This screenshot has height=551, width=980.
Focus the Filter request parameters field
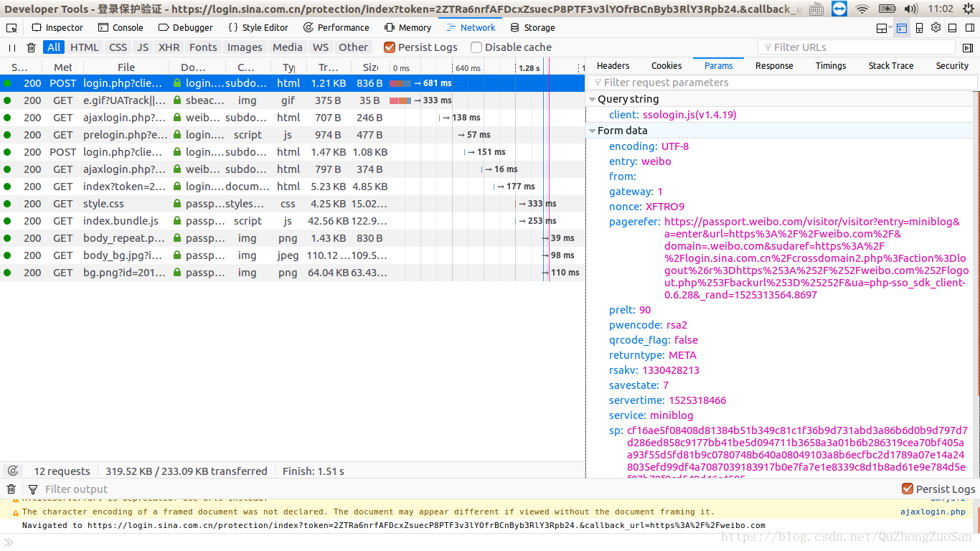coord(783,83)
